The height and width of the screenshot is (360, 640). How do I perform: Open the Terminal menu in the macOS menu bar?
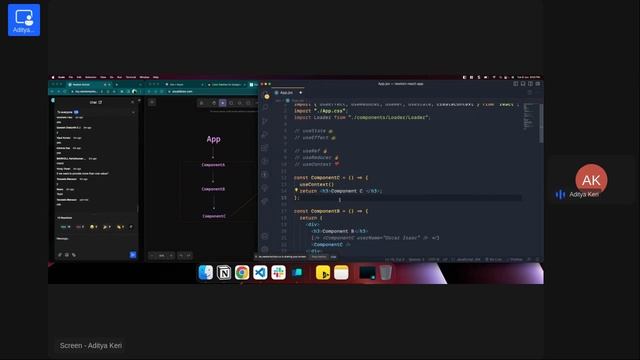tap(131, 77)
